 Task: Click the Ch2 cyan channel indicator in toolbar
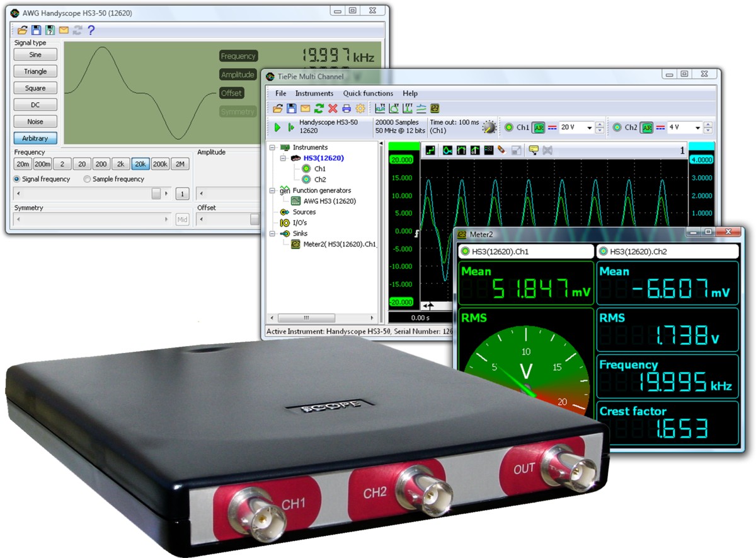tap(617, 127)
